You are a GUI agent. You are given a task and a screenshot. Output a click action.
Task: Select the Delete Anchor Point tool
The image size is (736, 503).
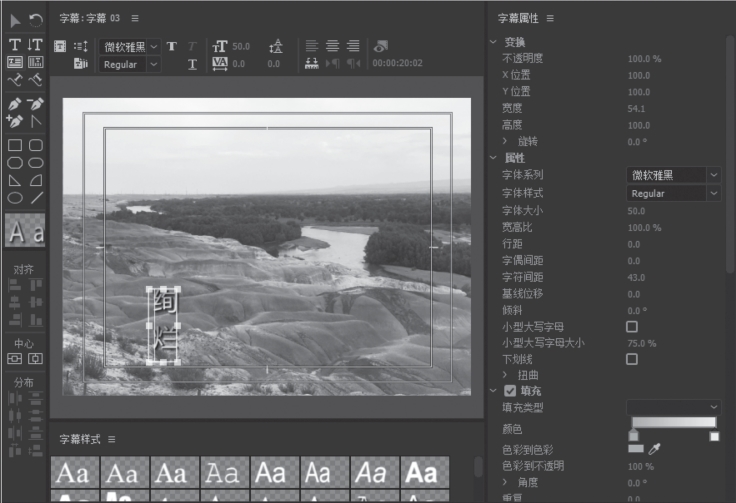click(35, 104)
